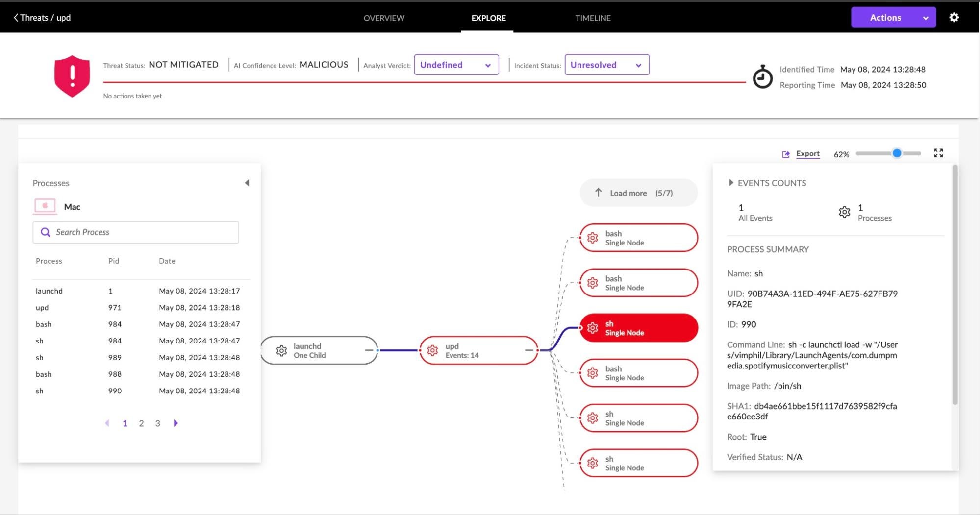Click the red threat shield icon
980x515 pixels.
[x=72, y=76]
